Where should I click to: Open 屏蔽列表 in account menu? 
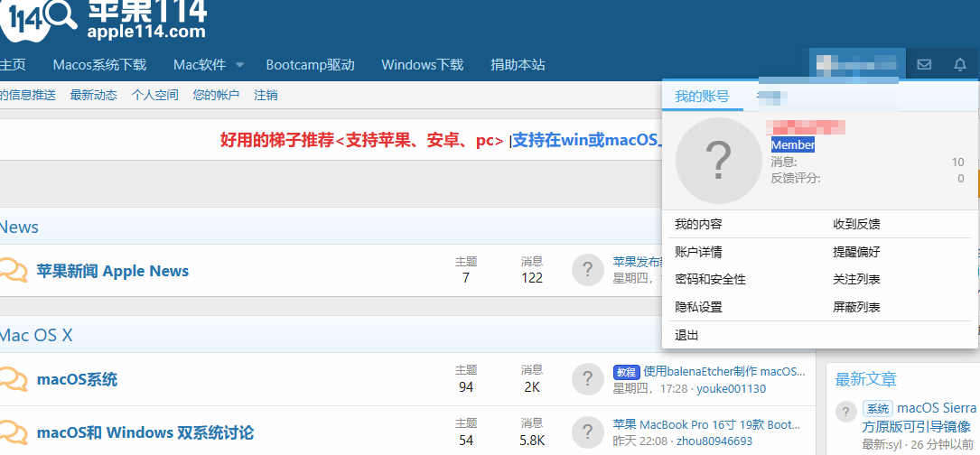856,307
